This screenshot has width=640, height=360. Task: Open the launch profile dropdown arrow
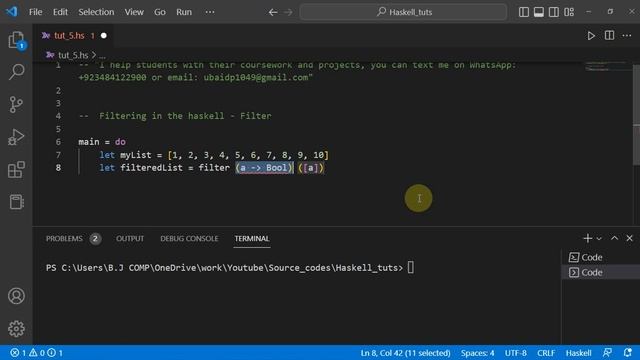pos(599,238)
